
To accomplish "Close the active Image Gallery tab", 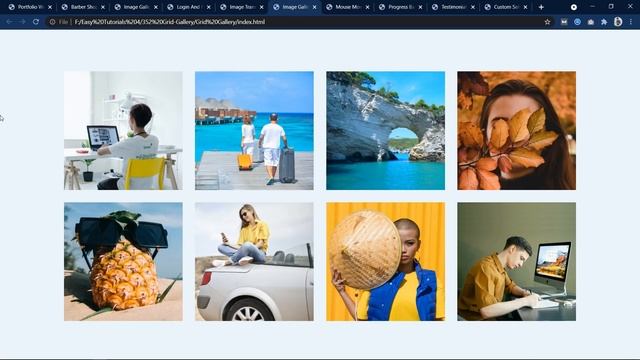I will click(314, 7).
